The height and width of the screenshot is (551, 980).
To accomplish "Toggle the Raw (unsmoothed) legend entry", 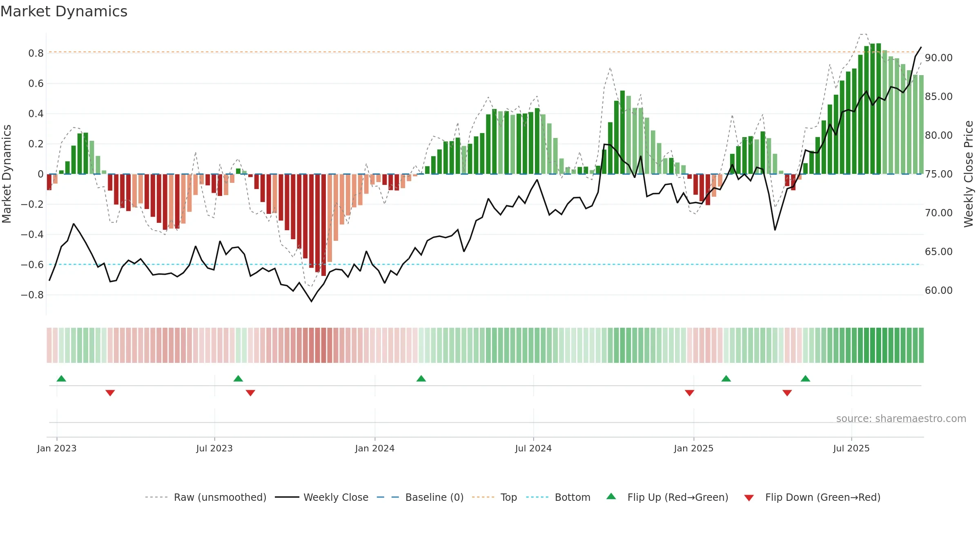I will coord(206,497).
